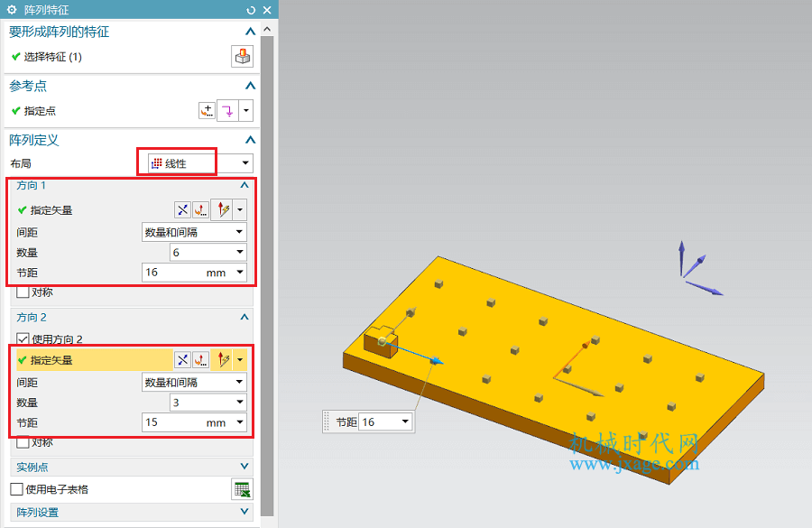
Task: Expand the 阵列设置 section
Action: (x=245, y=512)
